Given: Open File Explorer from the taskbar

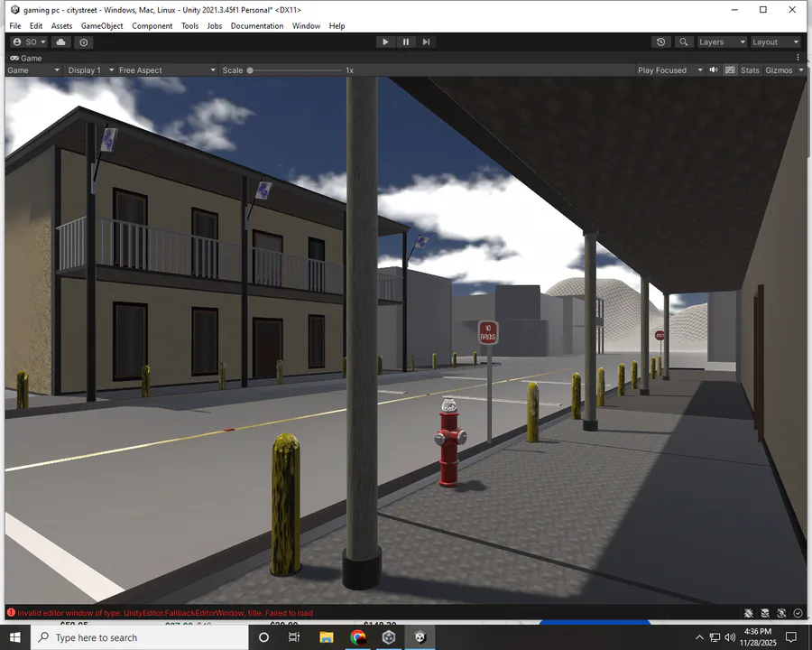Looking at the screenshot, I should coord(327,637).
